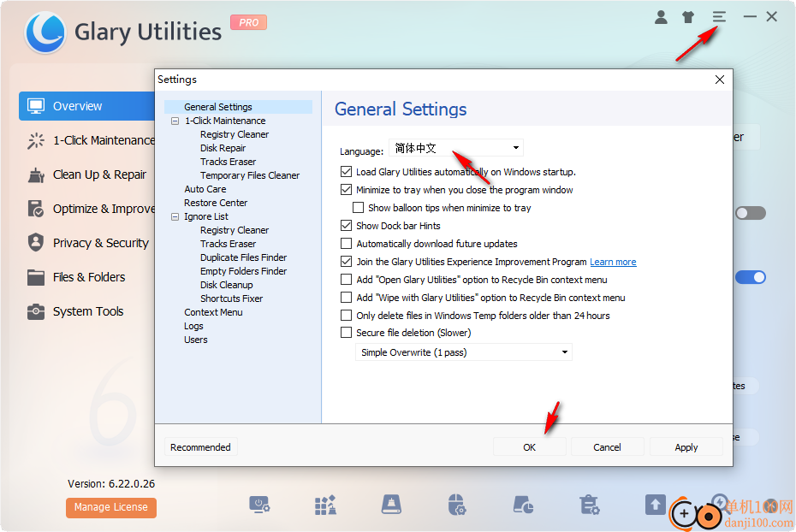Click the Apply button
This screenshot has width=796, height=532.
point(686,446)
